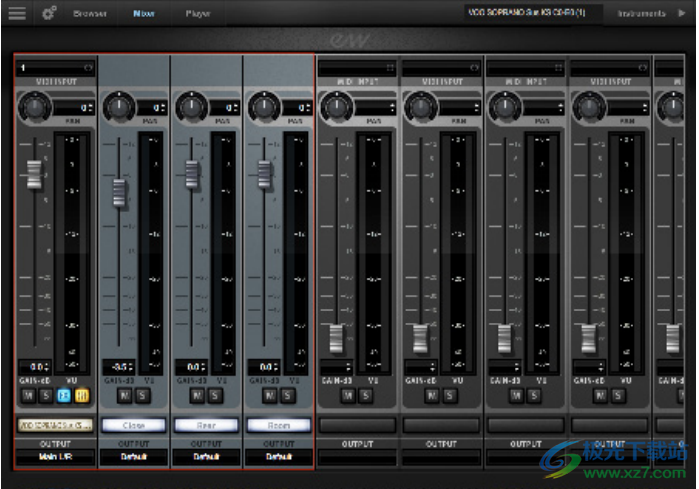Switch to the Browser tab
Image resolution: width=699 pixels, height=489 pixels.
90,13
